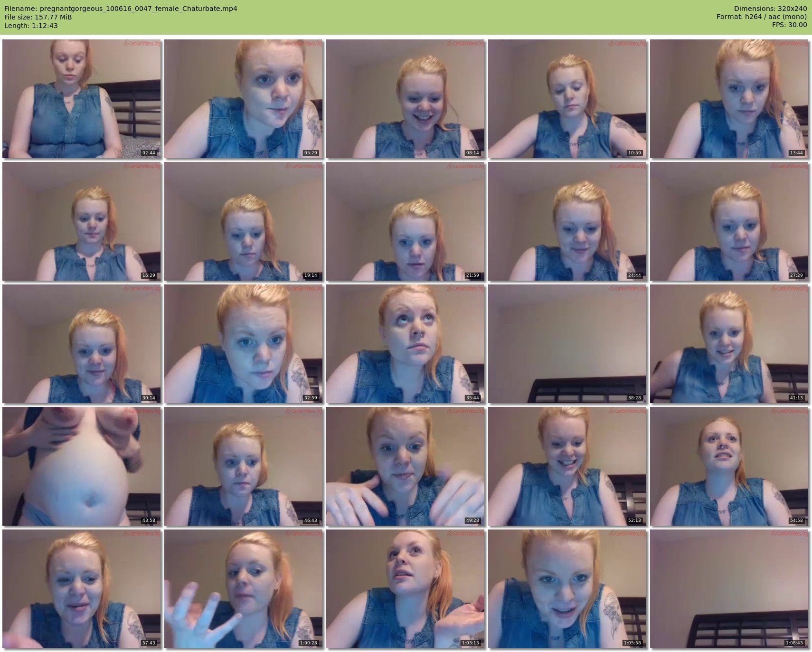Click the frame labeled 57:43

(82, 589)
